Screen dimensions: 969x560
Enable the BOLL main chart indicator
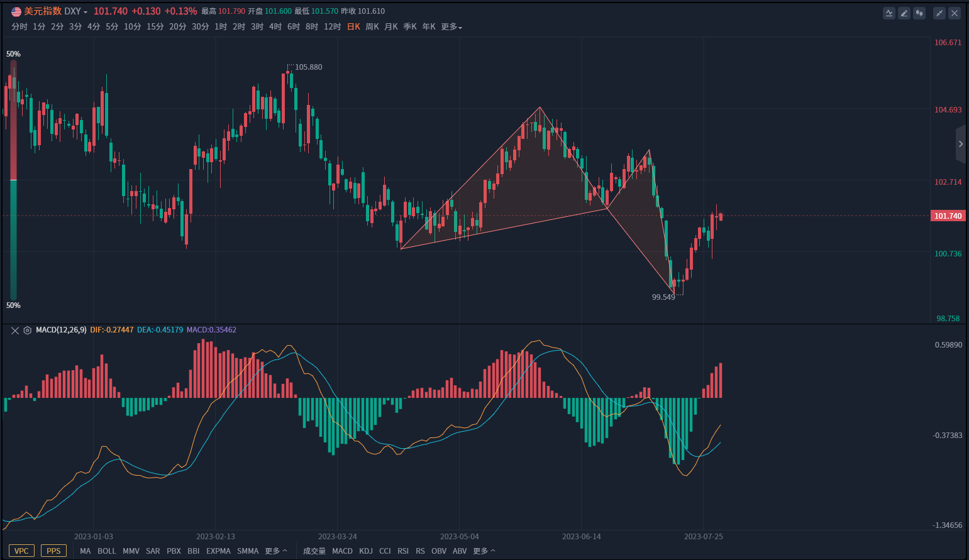107,551
